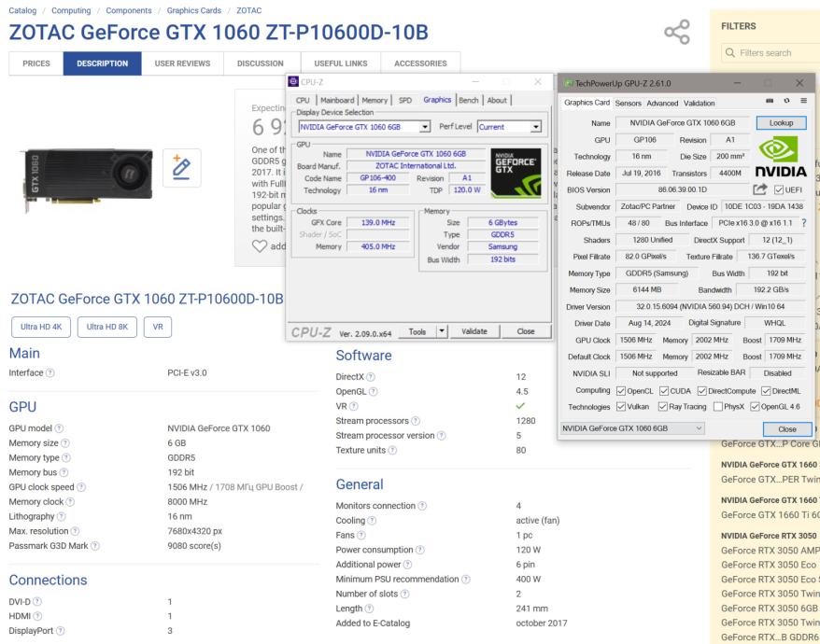820x644 pixels.
Task: Click the help icon next to Passmark G3D Mark
Action: click(x=94, y=545)
